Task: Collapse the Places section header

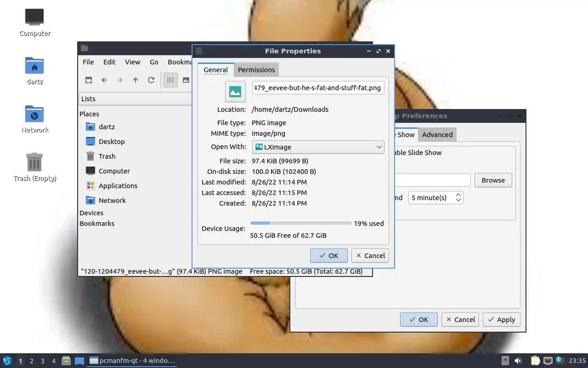Action: pos(89,114)
